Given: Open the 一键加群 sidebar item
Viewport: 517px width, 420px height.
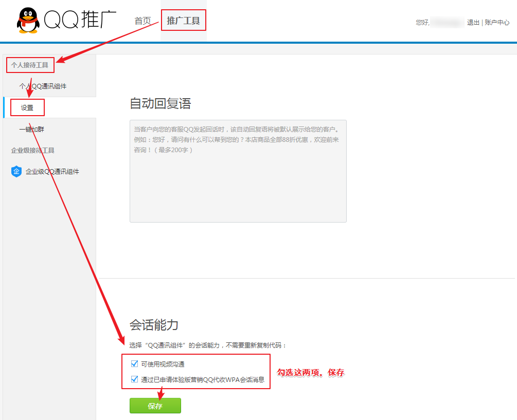Looking at the screenshot, I should tap(32, 129).
